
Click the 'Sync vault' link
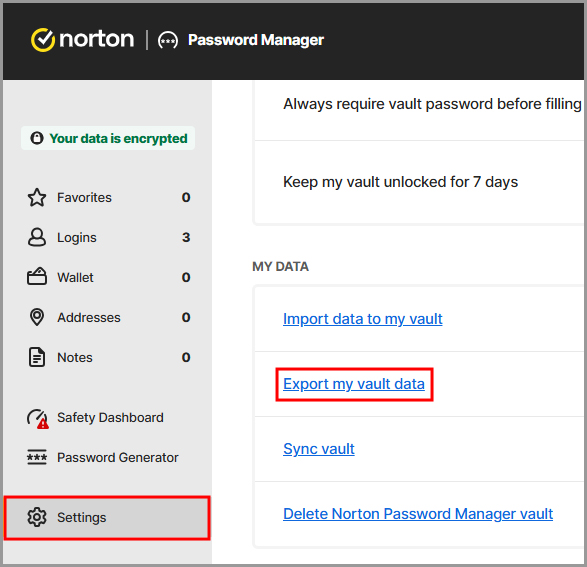319,449
